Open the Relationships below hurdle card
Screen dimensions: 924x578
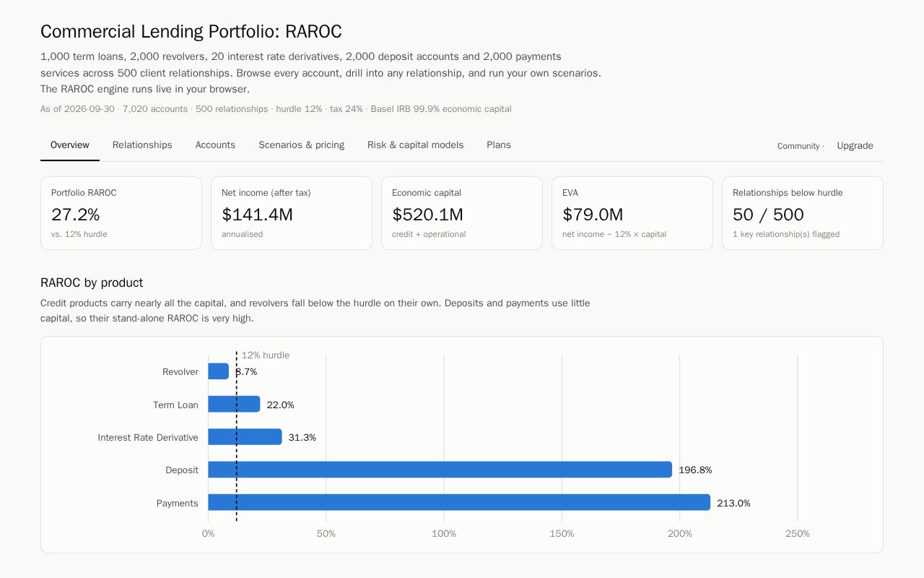tap(803, 213)
